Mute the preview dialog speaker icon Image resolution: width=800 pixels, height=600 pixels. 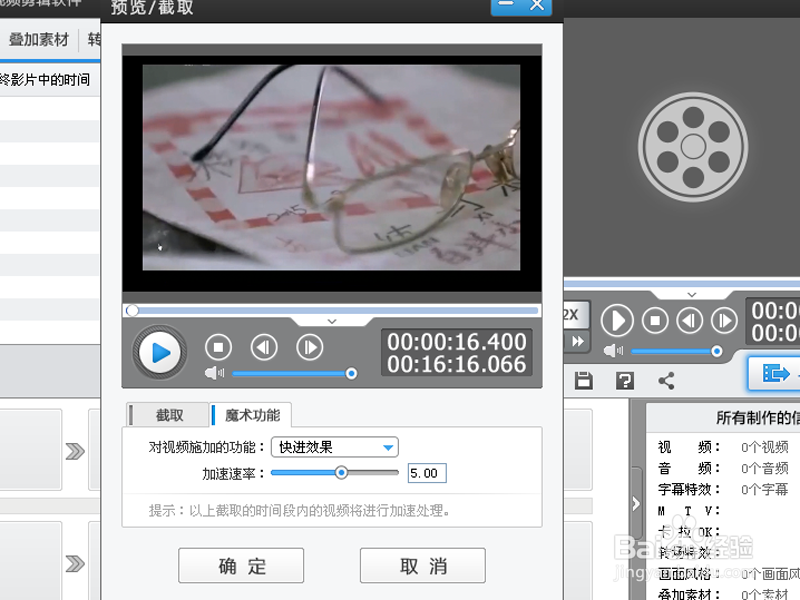(214, 373)
